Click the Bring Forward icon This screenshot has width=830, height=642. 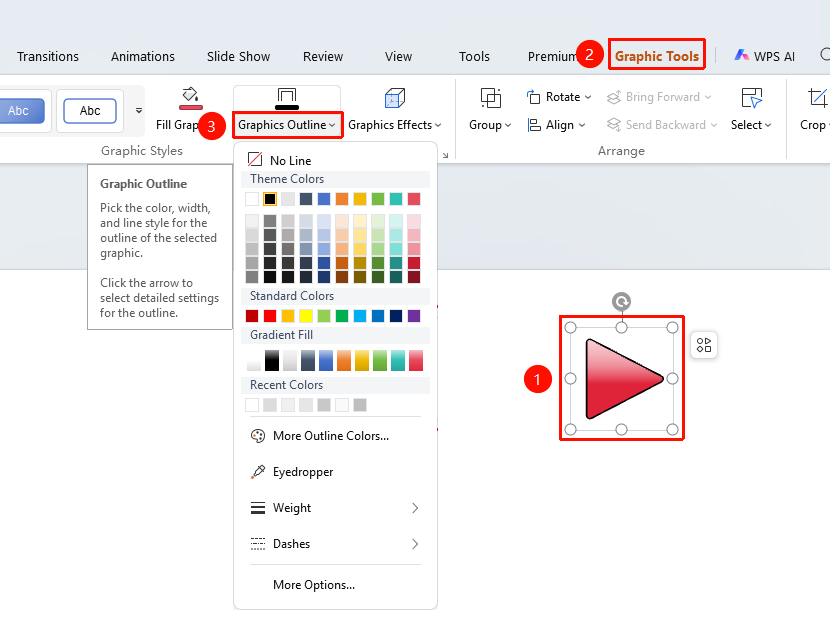coord(614,97)
